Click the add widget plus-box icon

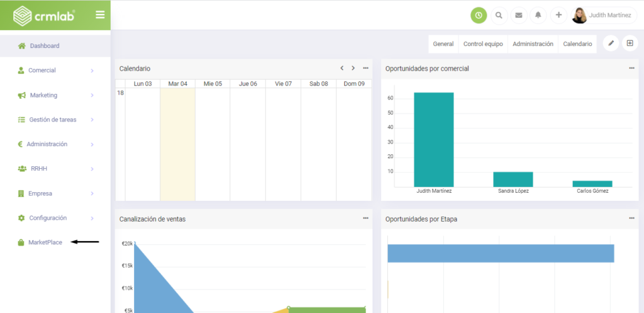click(x=630, y=43)
